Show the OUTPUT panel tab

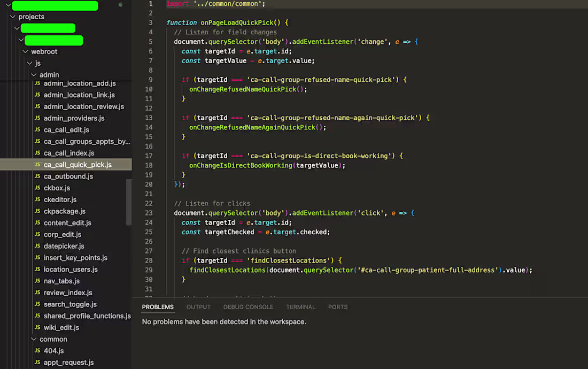(x=198, y=307)
